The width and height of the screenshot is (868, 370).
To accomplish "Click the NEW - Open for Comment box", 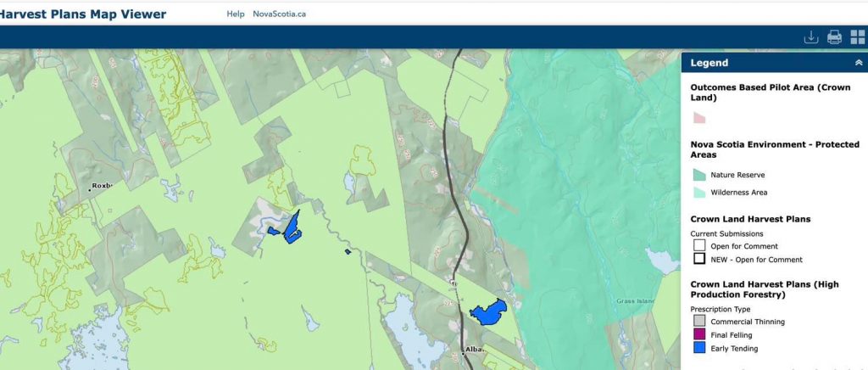I will pyautogui.click(x=699, y=260).
